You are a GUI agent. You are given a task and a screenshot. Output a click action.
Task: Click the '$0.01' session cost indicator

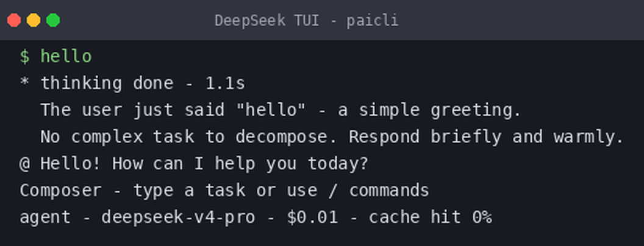point(312,217)
